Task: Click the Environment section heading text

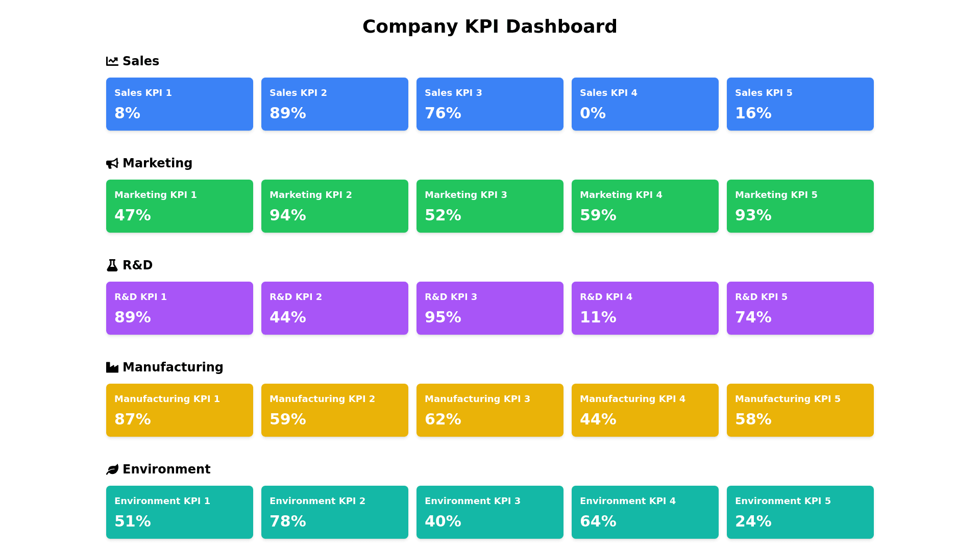Action: coord(166,469)
